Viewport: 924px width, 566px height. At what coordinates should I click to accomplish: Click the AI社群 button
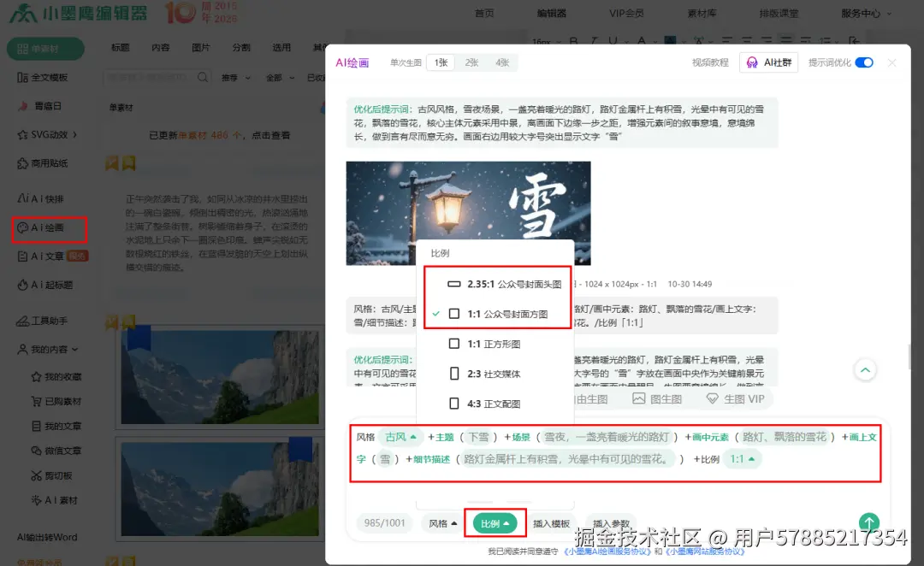768,62
